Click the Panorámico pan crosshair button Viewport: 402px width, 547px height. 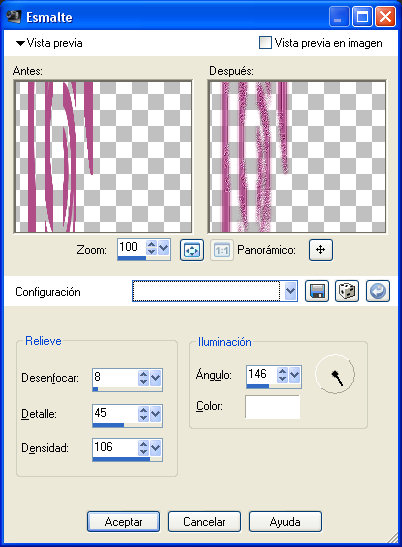point(321,250)
